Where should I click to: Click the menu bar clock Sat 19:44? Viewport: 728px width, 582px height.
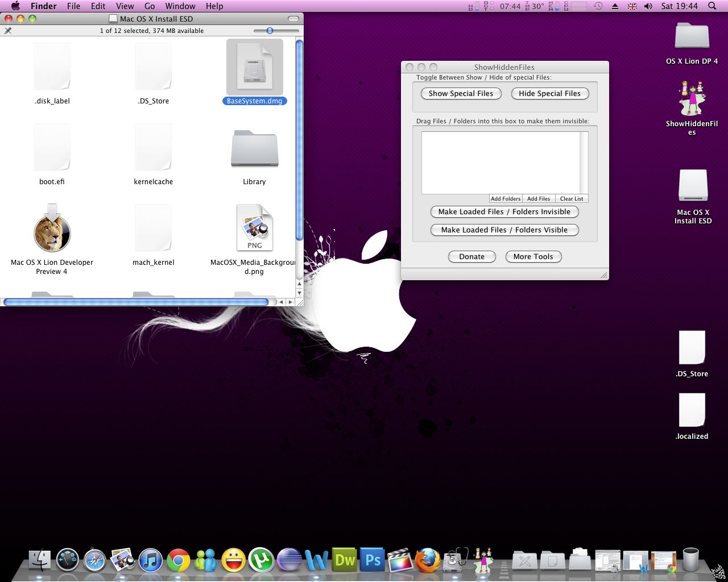(x=680, y=6)
